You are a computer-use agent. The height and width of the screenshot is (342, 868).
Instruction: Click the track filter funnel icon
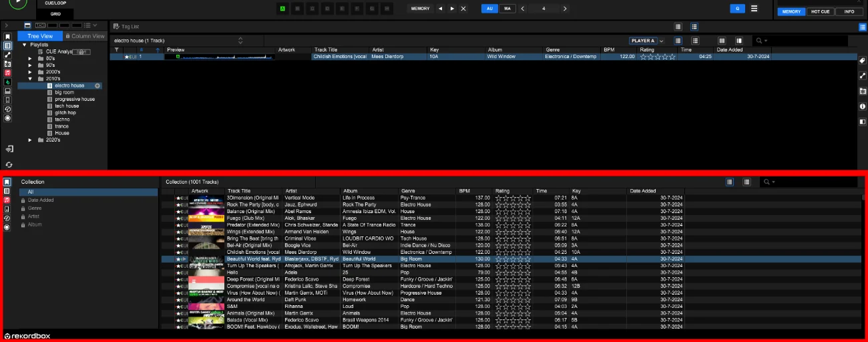(117, 50)
